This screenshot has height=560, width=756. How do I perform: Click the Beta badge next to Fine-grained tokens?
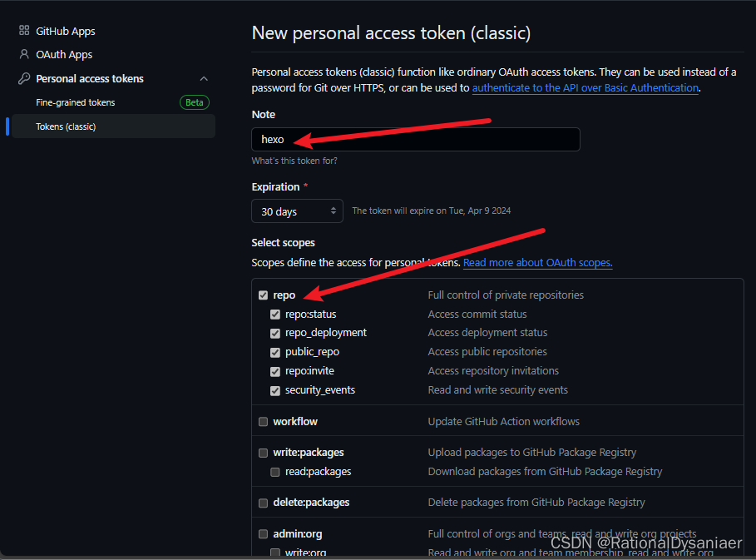(195, 102)
